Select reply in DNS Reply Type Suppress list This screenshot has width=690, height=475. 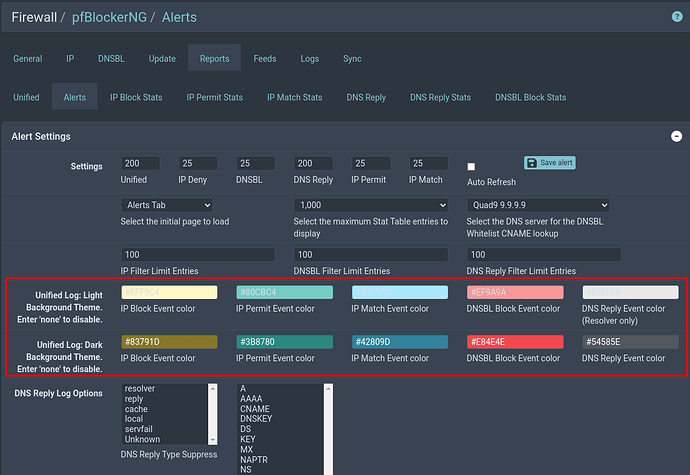[165, 399]
